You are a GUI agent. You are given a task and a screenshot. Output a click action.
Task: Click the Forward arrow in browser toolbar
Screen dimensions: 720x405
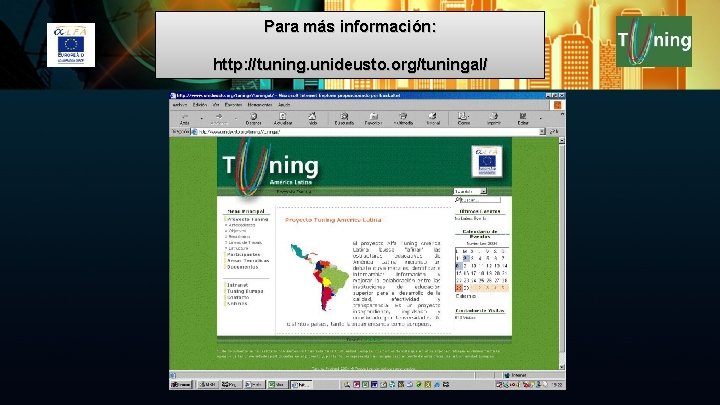[219, 117]
